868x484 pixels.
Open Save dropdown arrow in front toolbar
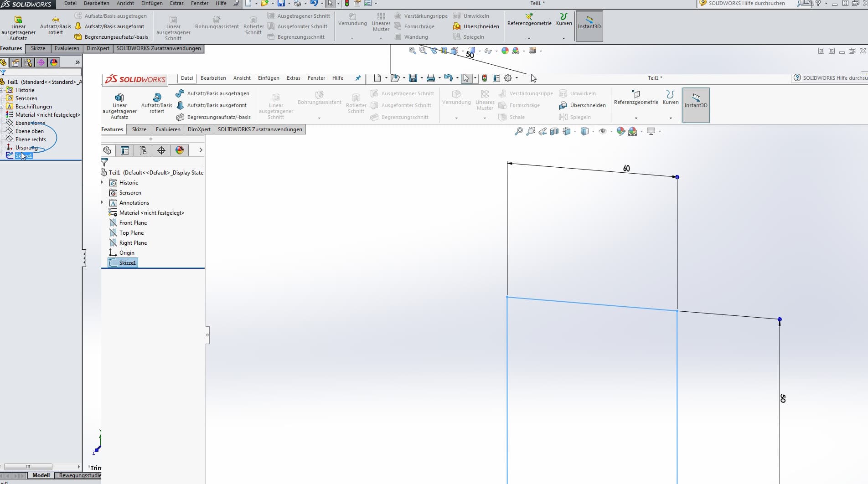tap(422, 78)
